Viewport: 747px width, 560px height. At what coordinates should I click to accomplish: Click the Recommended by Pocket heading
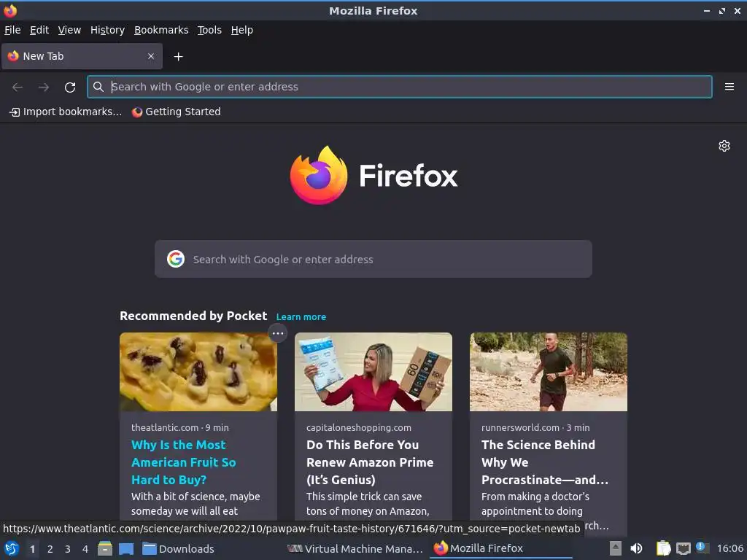pyautogui.click(x=193, y=316)
